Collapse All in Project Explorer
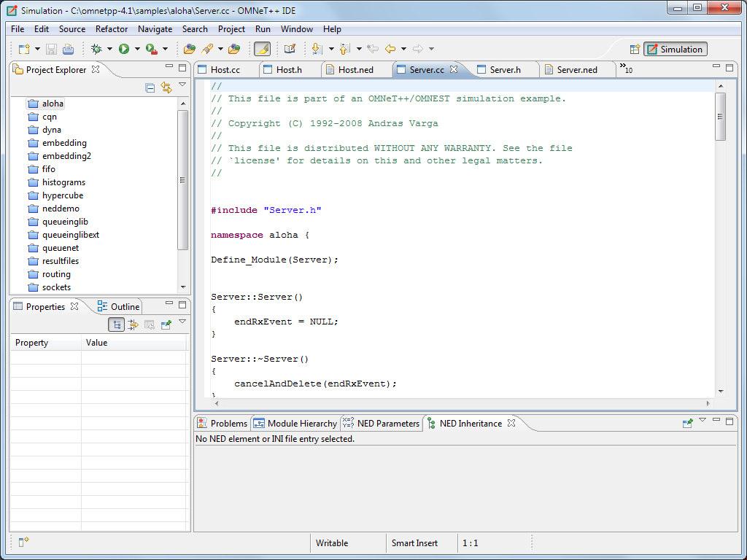The width and height of the screenshot is (747, 560). (x=150, y=87)
